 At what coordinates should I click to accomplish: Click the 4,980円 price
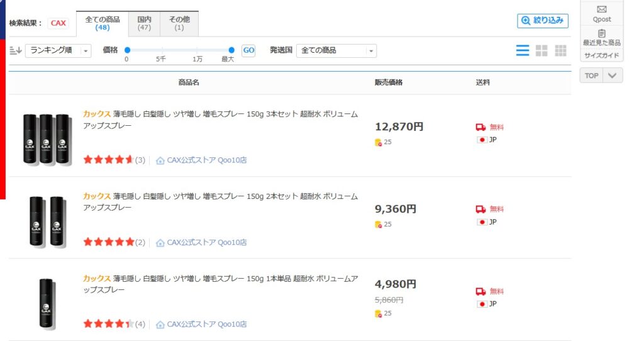point(396,284)
